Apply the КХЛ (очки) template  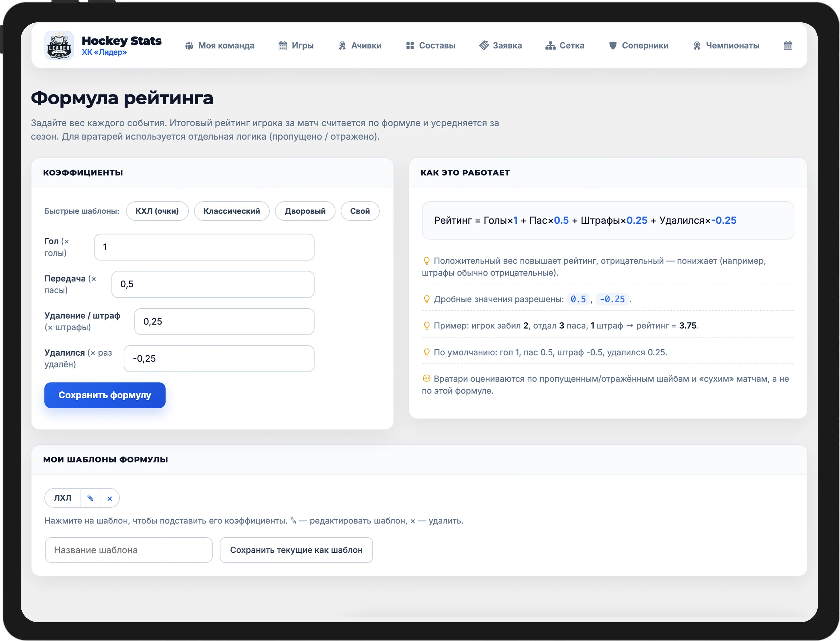[x=157, y=211]
